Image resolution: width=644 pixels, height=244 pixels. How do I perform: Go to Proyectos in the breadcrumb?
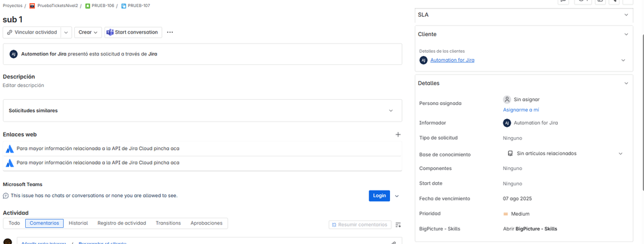pyautogui.click(x=12, y=6)
